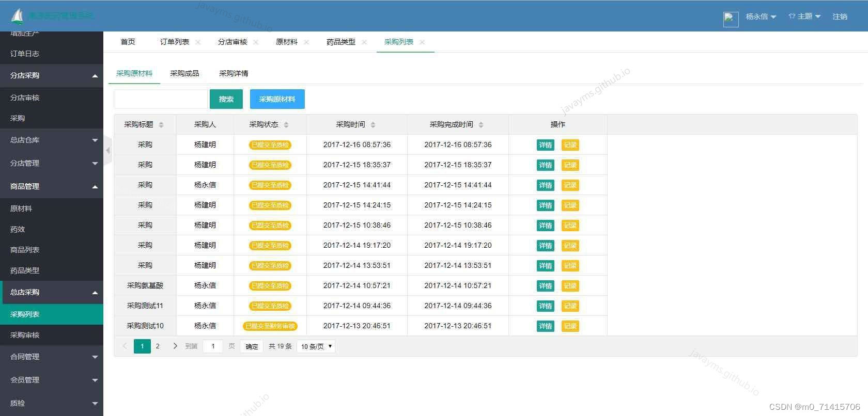Open 主题 theme dropdown
Viewport: 868px width, 416px height.
pyautogui.click(x=804, y=17)
